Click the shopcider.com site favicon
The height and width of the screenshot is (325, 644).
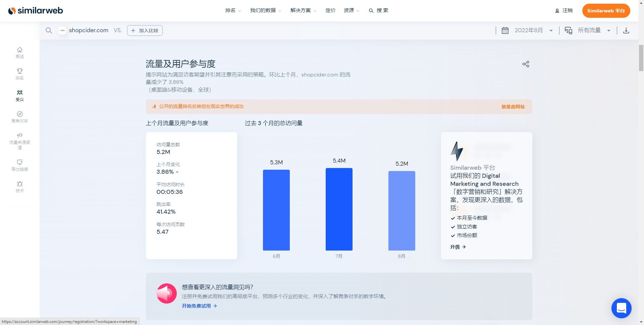tap(62, 31)
